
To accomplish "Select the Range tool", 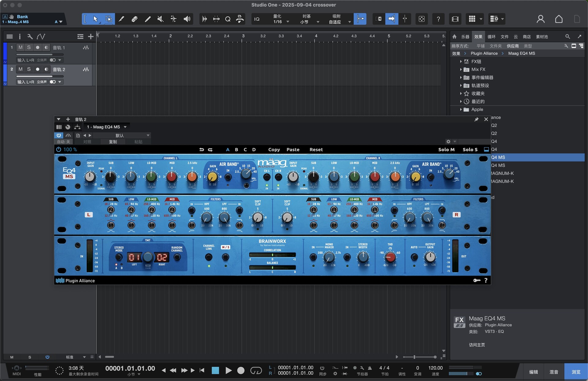I will click(x=109, y=19).
